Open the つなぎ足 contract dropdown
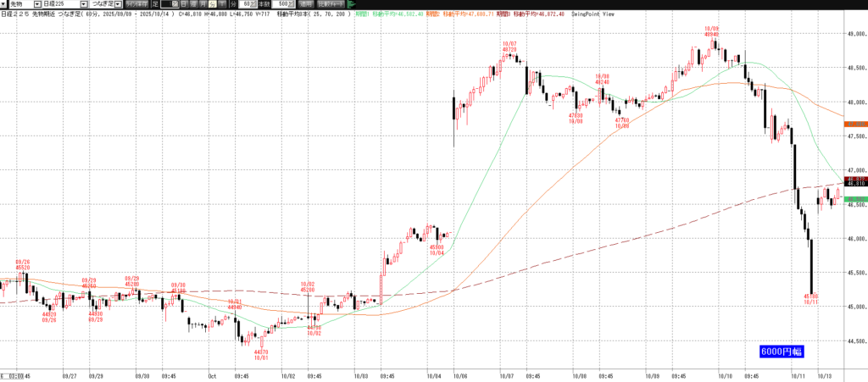The height and width of the screenshot is (382, 868). click(x=119, y=4)
